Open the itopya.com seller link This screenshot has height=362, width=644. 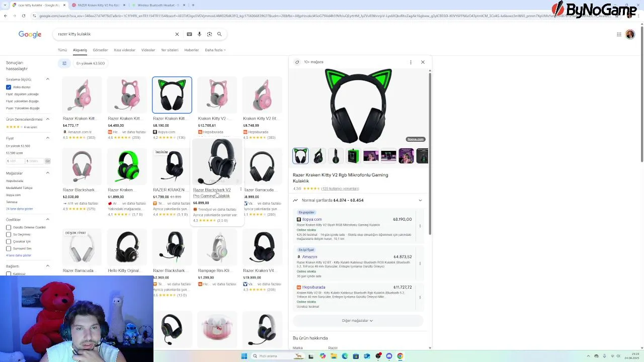click(x=311, y=219)
